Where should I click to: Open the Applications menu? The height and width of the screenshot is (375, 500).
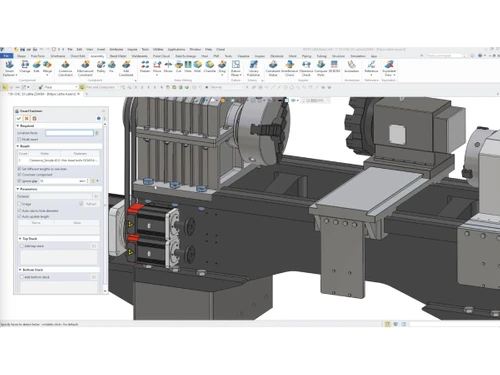coord(176,49)
